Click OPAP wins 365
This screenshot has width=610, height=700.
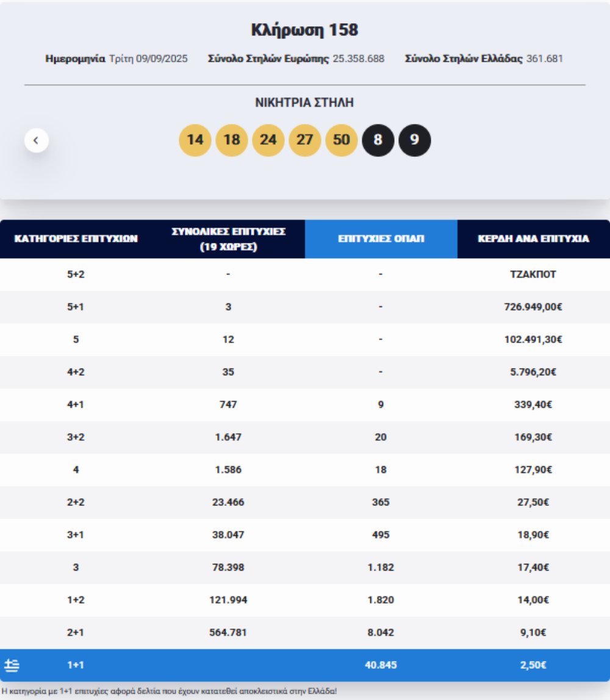pyautogui.click(x=381, y=503)
